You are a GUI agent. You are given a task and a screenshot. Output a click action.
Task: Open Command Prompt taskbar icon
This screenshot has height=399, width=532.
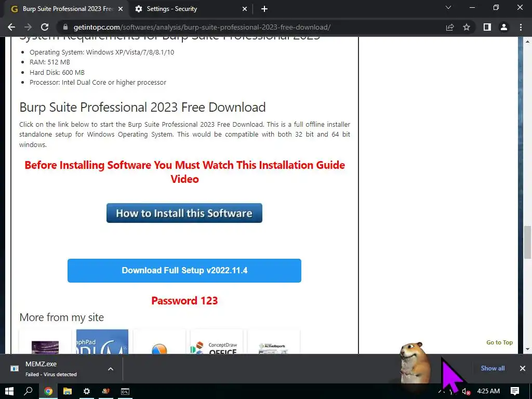(125, 391)
